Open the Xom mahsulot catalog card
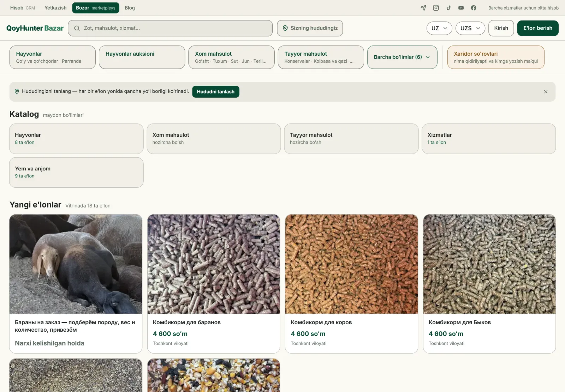 [214, 139]
